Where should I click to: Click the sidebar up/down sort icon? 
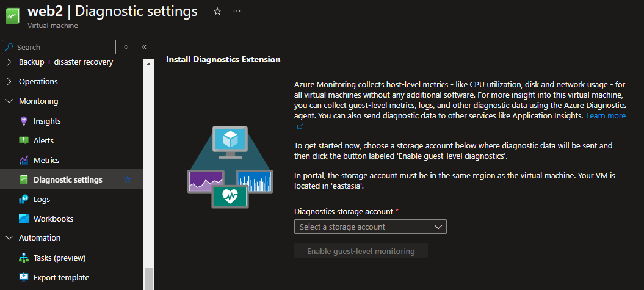click(x=126, y=47)
